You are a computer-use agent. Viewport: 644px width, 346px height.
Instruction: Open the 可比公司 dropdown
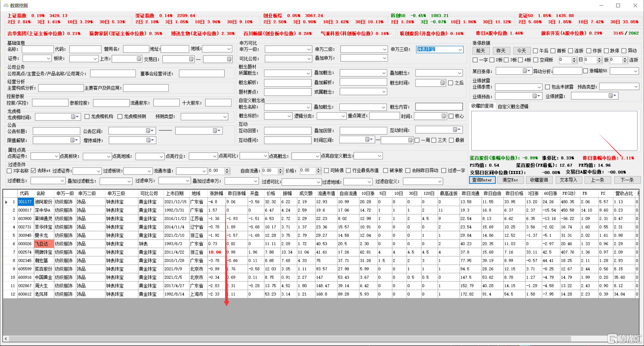coord(309,59)
